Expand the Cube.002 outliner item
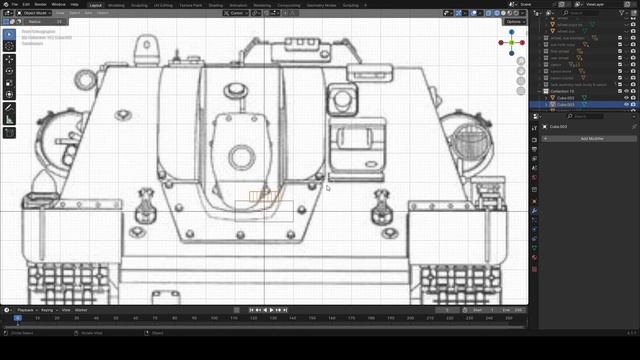This screenshot has width=640, height=360. coord(547,98)
